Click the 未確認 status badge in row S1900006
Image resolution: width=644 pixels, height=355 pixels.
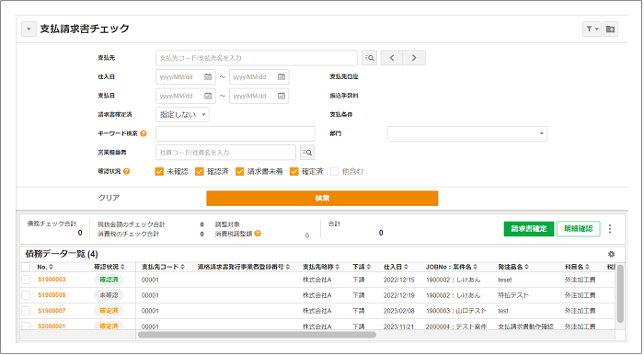coord(109,295)
